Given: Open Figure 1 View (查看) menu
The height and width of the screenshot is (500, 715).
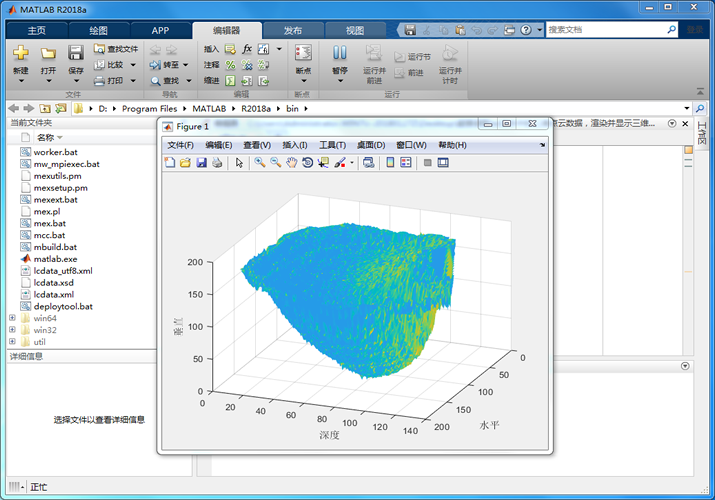Looking at the screenshot, I should click(257, 145).
